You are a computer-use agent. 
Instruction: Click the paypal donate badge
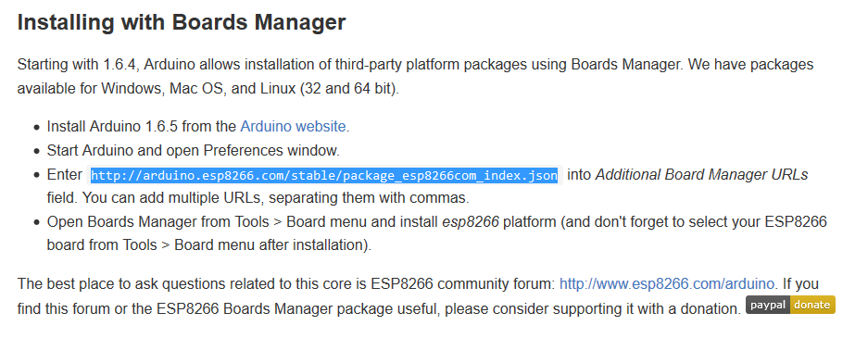click(x=790, y=305)
